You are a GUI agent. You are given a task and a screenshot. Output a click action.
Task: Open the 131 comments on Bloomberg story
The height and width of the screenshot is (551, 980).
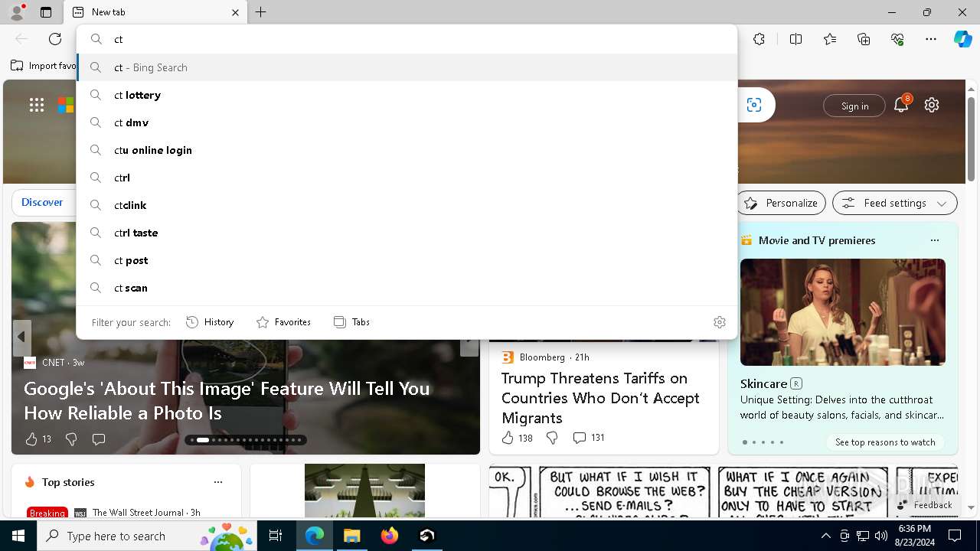coord(589,438)
